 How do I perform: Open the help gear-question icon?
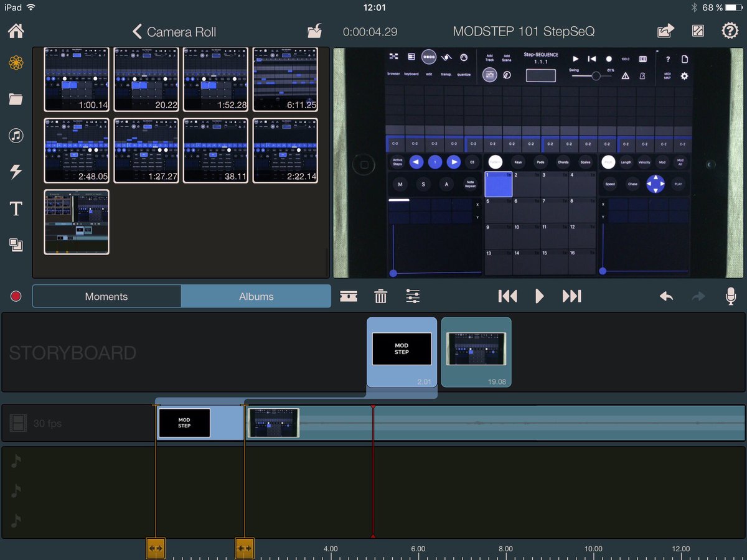tap(730, 31)
